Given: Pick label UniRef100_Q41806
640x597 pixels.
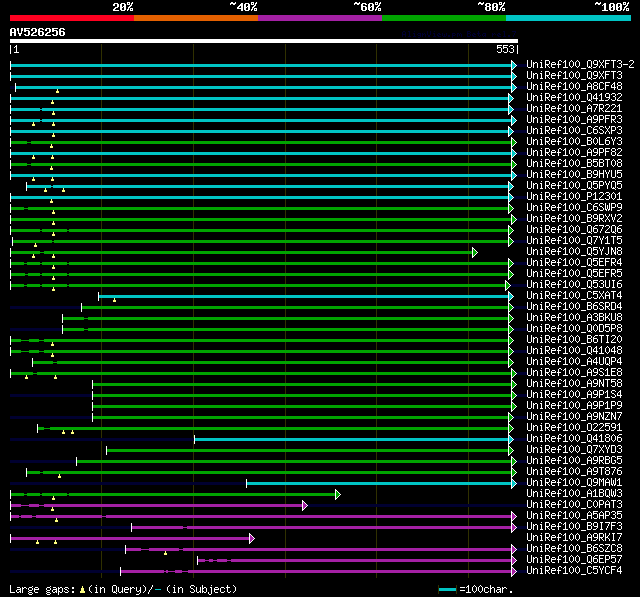Looking at the screenshot, I should pos(574,439).
